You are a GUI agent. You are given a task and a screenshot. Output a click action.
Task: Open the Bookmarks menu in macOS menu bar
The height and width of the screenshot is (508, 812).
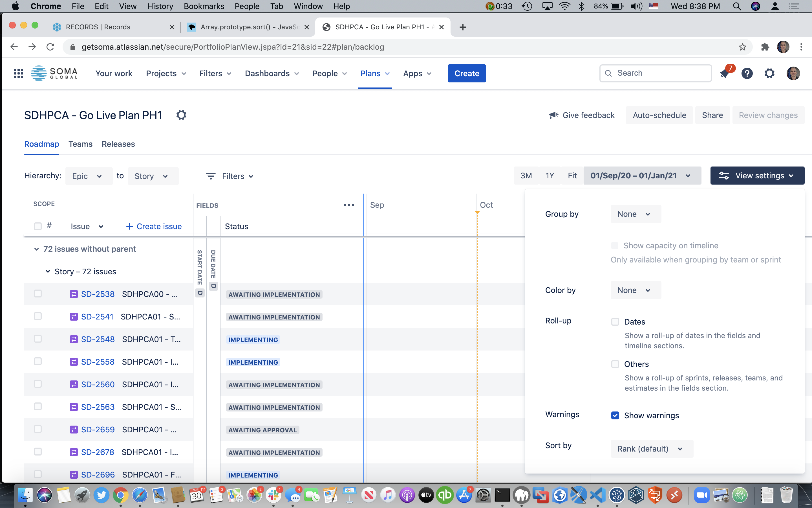point(204,6)
